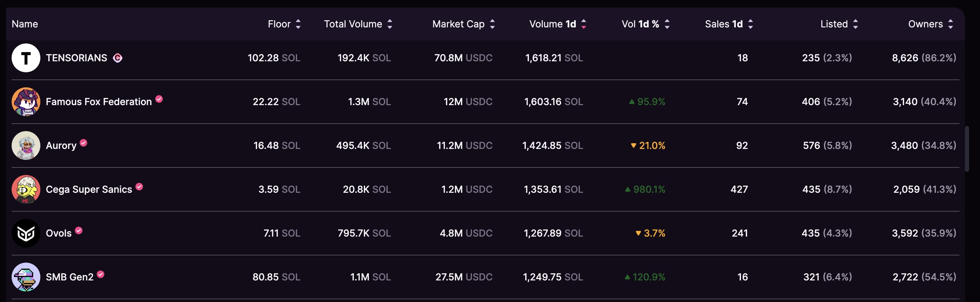Viewport: 980px width, 302px height.
Task: Click the verified checkmark next to Aurory
Action: (x=84, y=143)
